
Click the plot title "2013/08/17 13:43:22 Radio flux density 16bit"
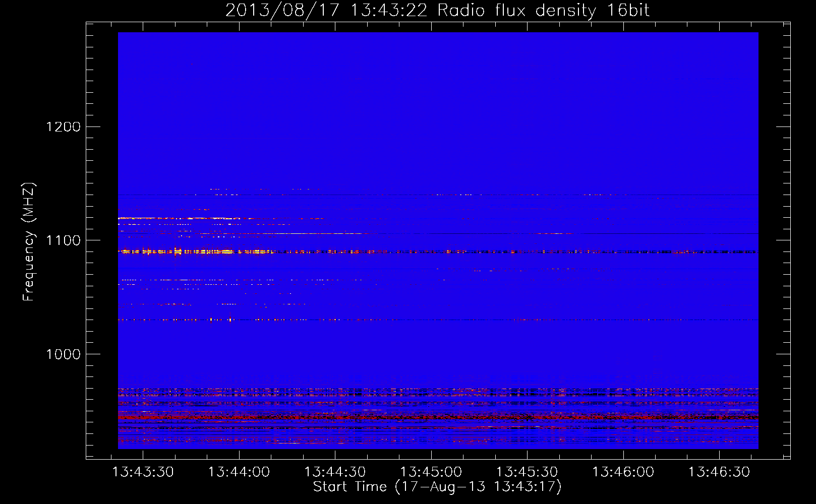[437, 10]
